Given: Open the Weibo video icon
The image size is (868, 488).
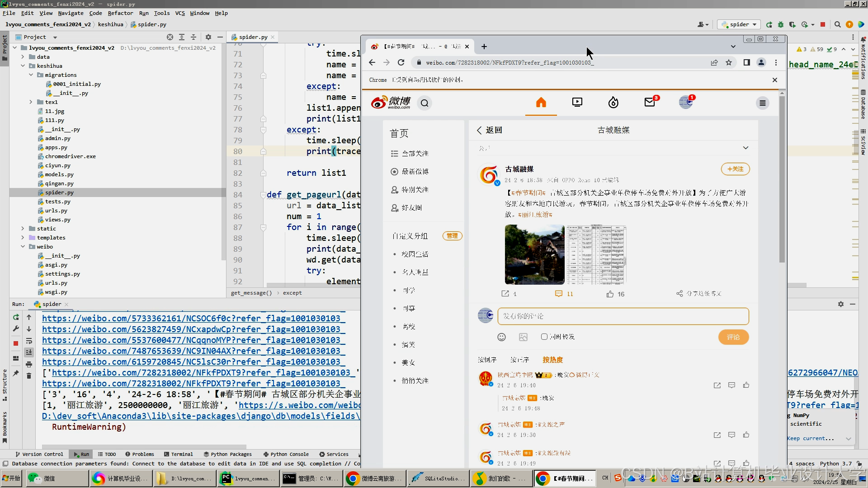Looking at the screenshot, I should tap(577, 103).
